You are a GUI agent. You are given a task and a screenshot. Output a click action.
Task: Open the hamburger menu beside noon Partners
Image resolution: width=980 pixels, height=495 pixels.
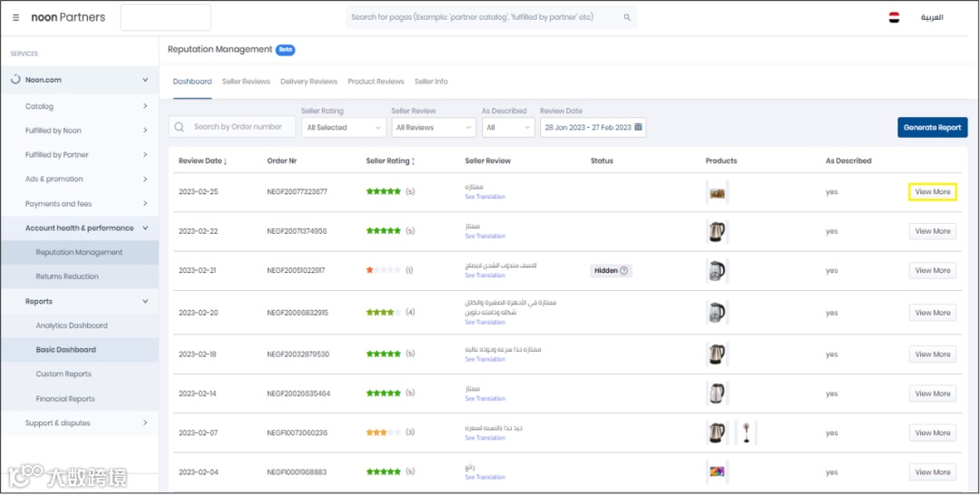(x=16, y=17)
